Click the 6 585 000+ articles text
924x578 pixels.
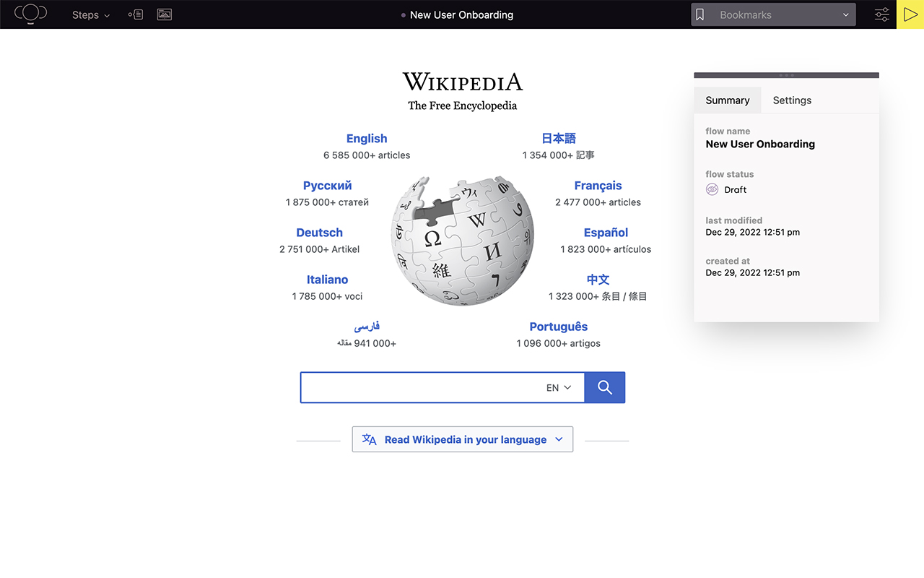367,155
